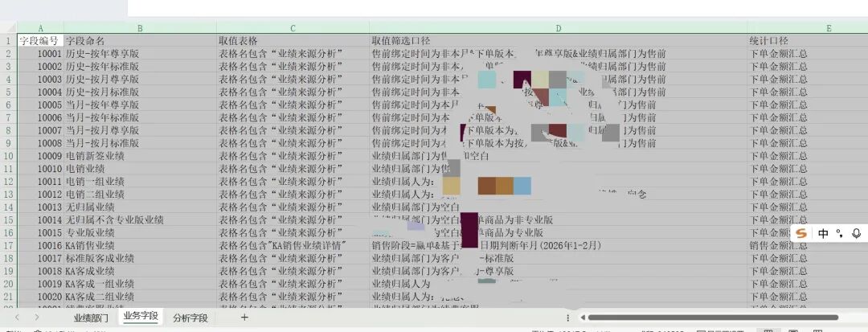Click cell 无归属业绩 in row 14
868x332 pixels.
click(x=140, y=207)
